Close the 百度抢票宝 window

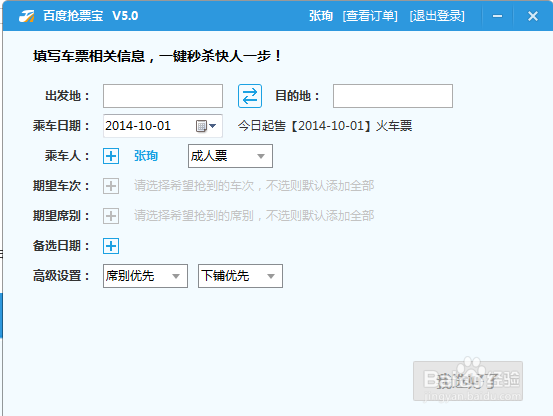[x=533, y=16]
